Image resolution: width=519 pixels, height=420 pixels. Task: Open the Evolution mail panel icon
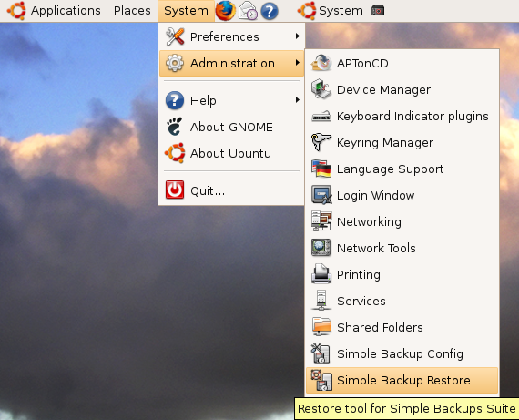pos(248,11)
